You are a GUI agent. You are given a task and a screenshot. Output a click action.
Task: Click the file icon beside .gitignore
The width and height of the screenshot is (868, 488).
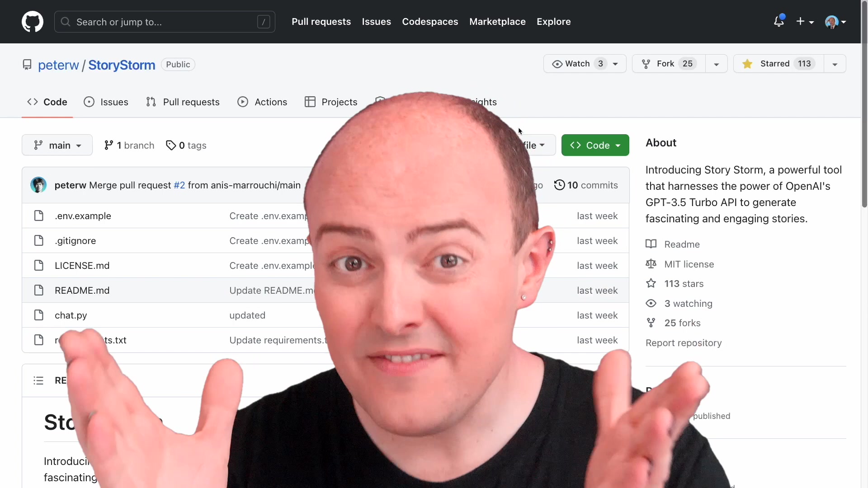[x=39, y=240]
